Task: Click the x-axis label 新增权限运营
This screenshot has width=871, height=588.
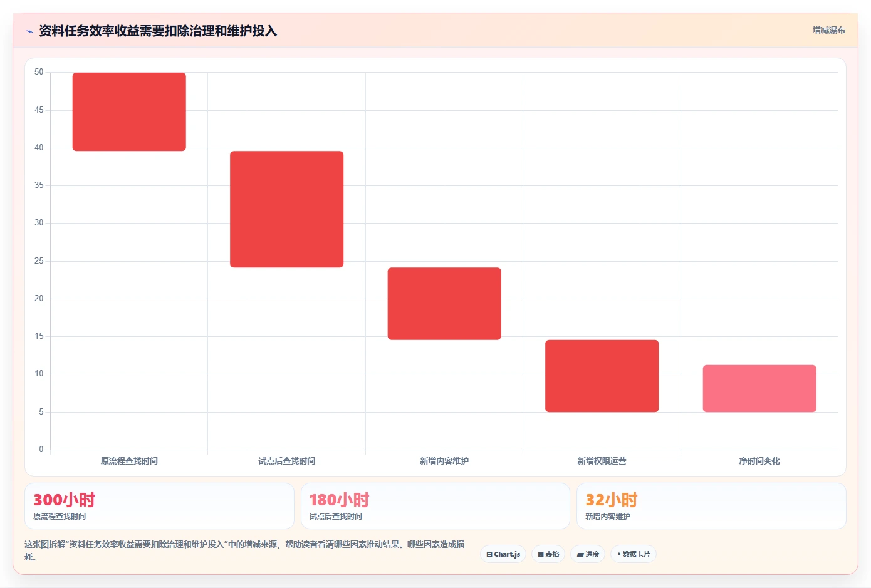Action: [602, 461]
